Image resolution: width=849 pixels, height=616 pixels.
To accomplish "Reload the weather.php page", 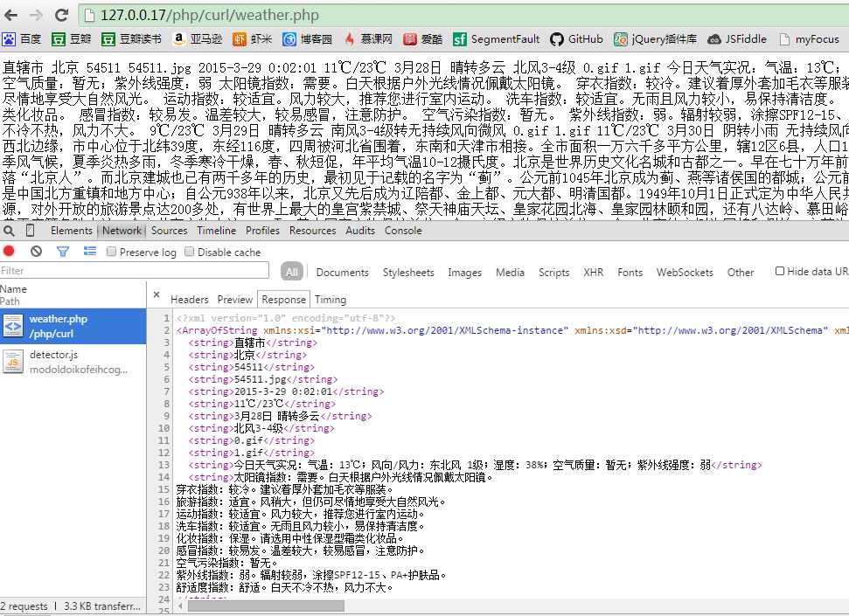I will [x=62, y=15].
